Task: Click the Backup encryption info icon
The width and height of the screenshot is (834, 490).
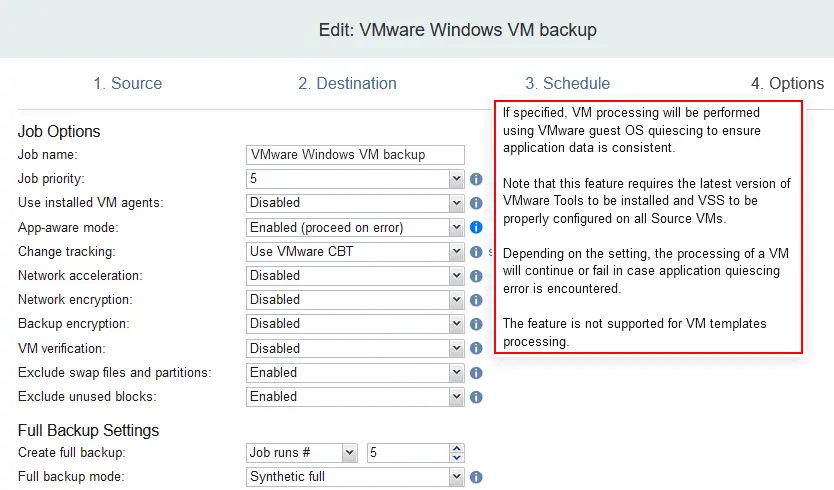Action: pos(476,324)
